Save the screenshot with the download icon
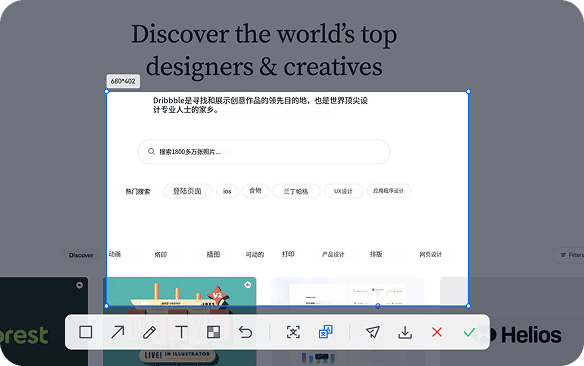584x366 pixels. click(x=405, y=332)
